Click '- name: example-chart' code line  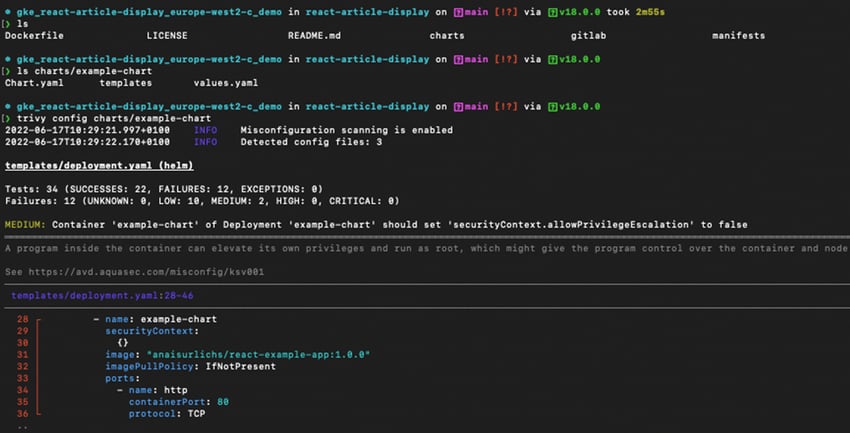(x=155, y=320)
